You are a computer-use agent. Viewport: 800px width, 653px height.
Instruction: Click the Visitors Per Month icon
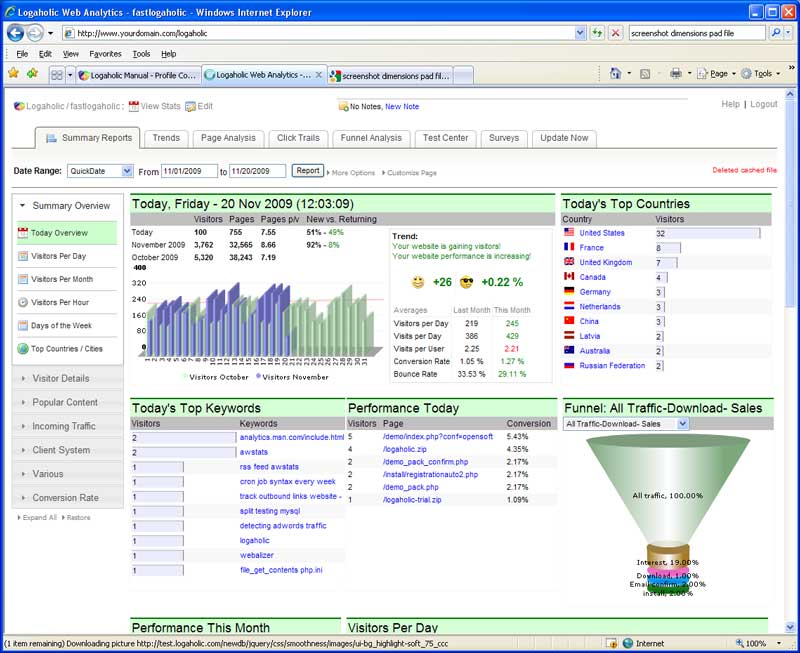pos(23,279)
